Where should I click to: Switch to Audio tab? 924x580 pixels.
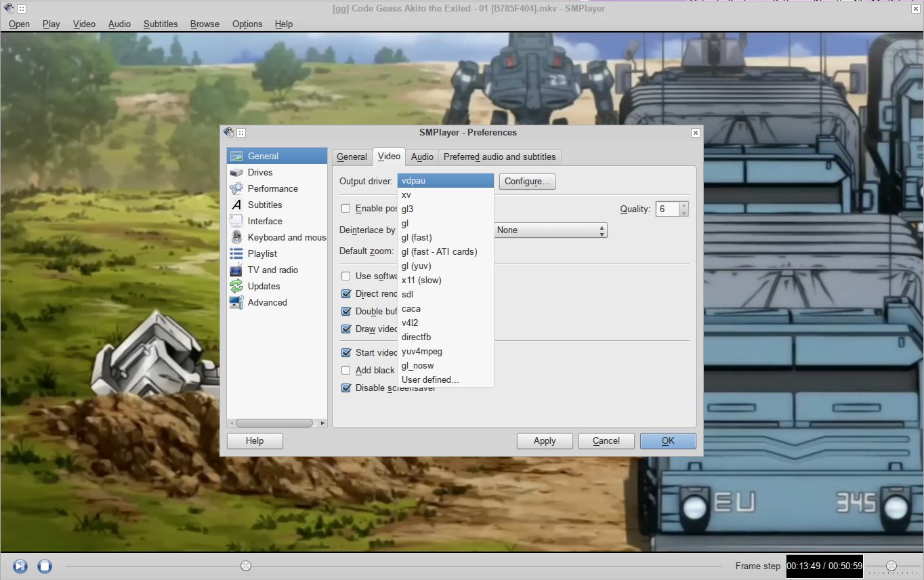(x=422, y=157)
